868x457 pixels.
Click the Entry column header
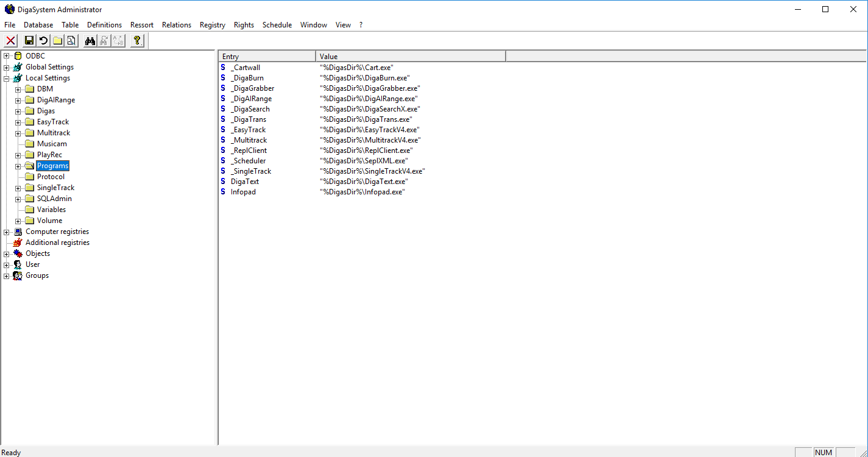(x=267, y=57)
